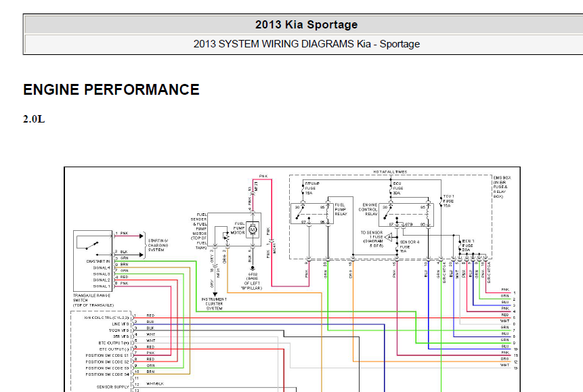Select the "TCU 1 FUSE 15A" label
The width and height of the screenshot is (583, 392).
tap(448, 201)
